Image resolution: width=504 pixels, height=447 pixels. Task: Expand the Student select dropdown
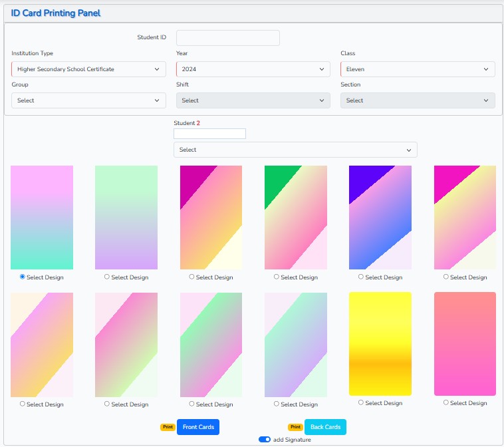(x=295, y=150)
